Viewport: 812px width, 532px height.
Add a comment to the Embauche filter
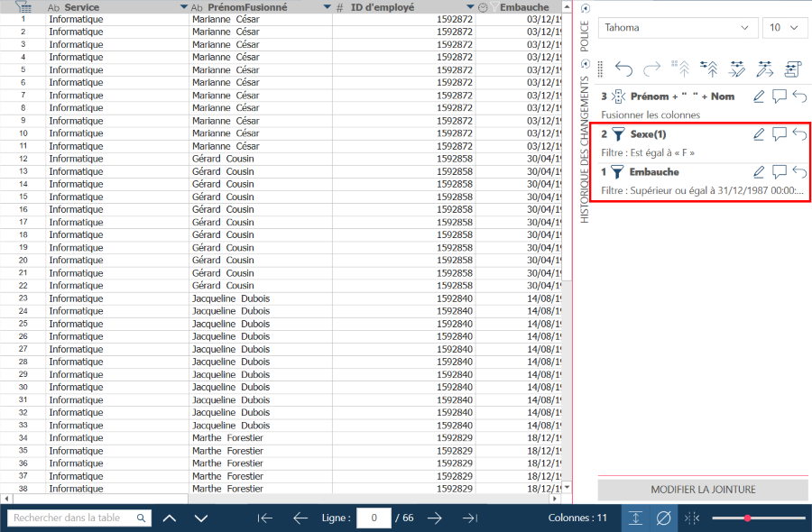click(780, 172)
